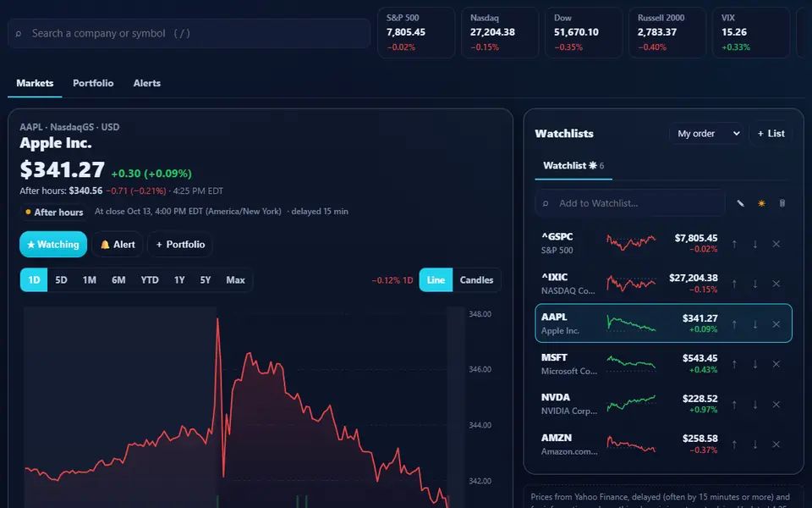This screenshot has width=812, height=508.
Task: Move ^GSPC row down in watchlist
Action: pyautogui.click(x=755, y=244)
